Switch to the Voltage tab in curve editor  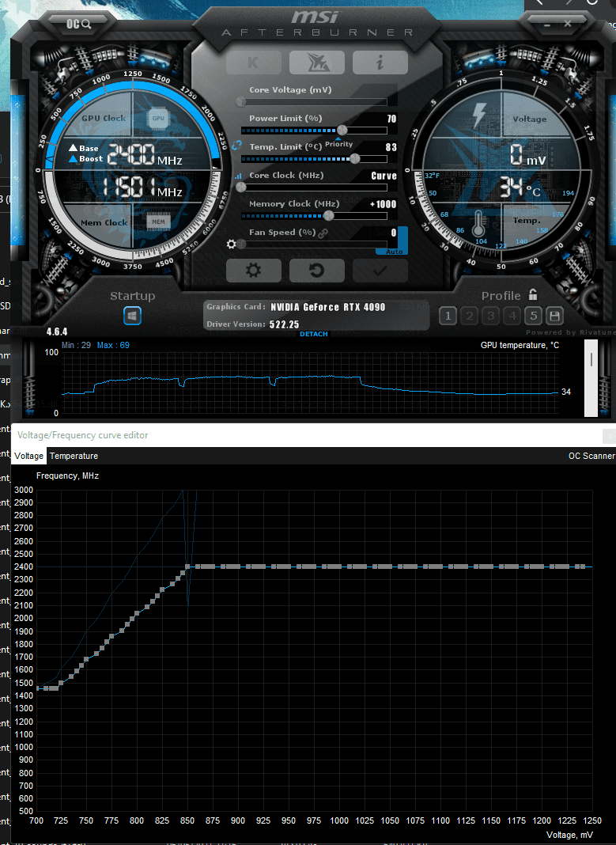(29, 456)
